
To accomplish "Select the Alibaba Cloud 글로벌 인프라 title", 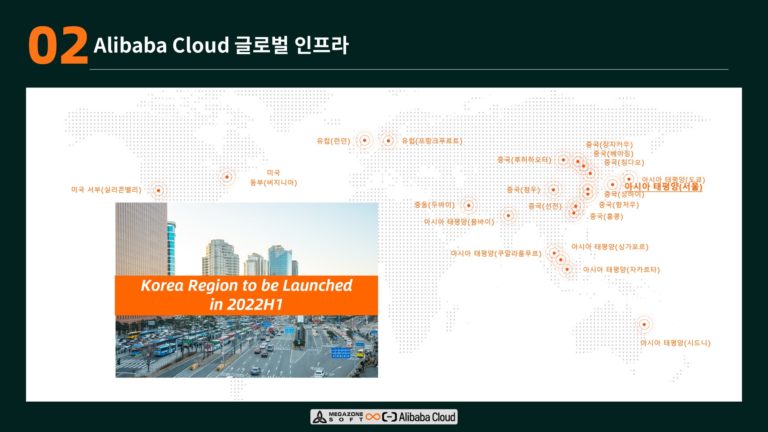I will pyautogui.click(x=220, y=46).
